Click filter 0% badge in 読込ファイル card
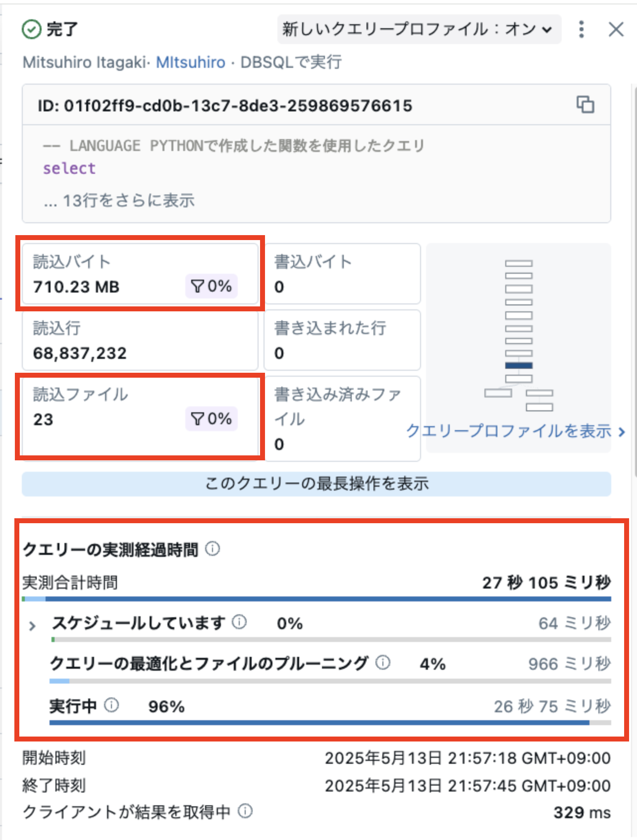The height and width of the screenshot is (840, 637). [212, 419]
